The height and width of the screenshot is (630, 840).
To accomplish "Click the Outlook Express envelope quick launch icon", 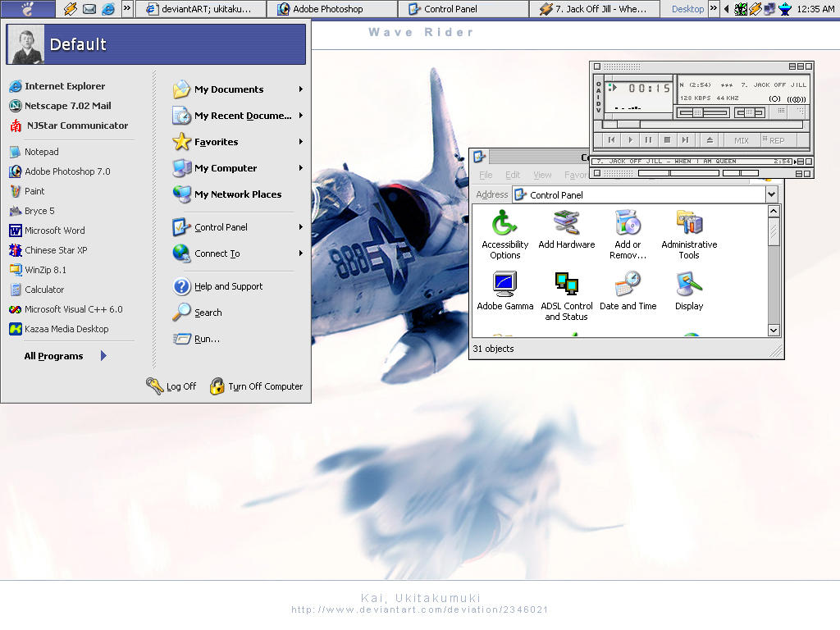I will click(x=89, y=9).
